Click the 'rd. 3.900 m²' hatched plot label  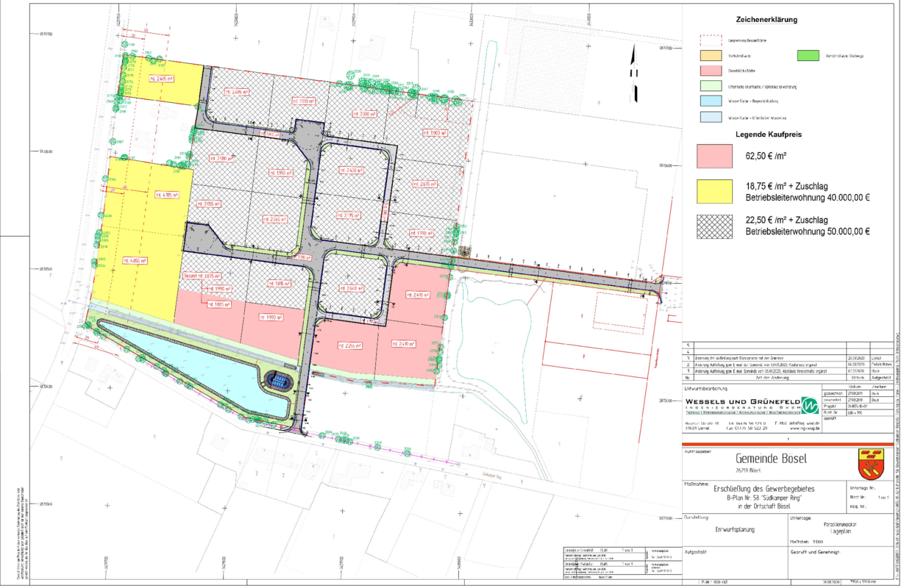(435, 133)
